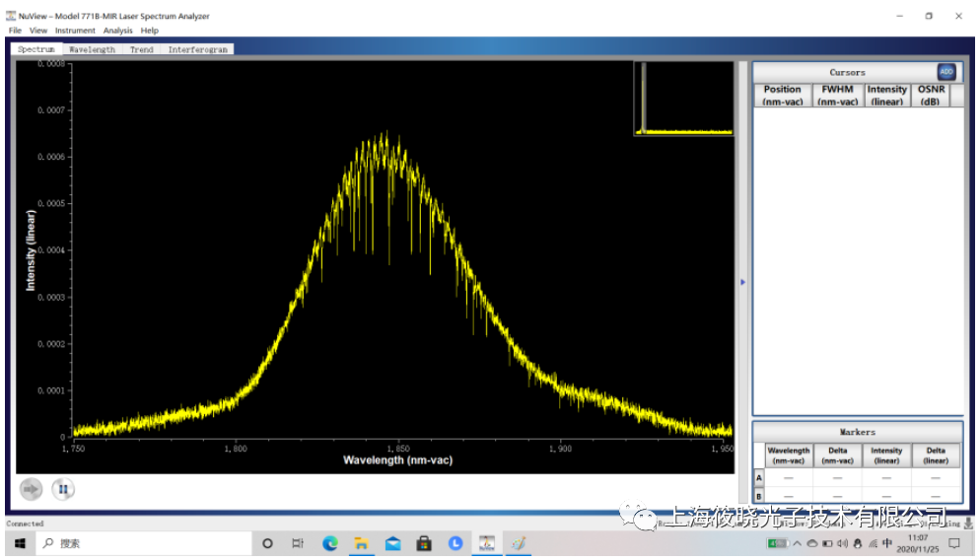Select marker row A
The width and height of the screenshot is (980, 560).
point(759,478)
